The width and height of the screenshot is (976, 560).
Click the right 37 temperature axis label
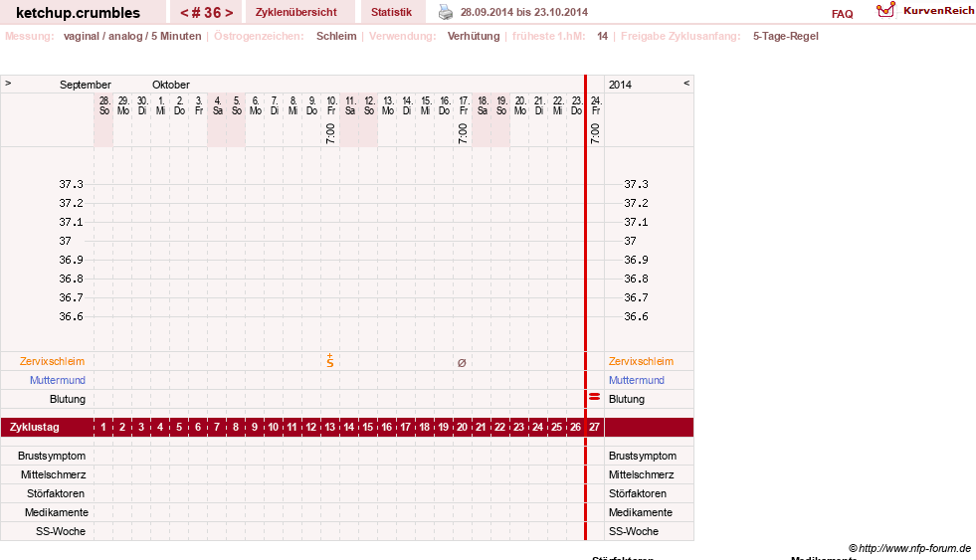click(x=630, y=241)
